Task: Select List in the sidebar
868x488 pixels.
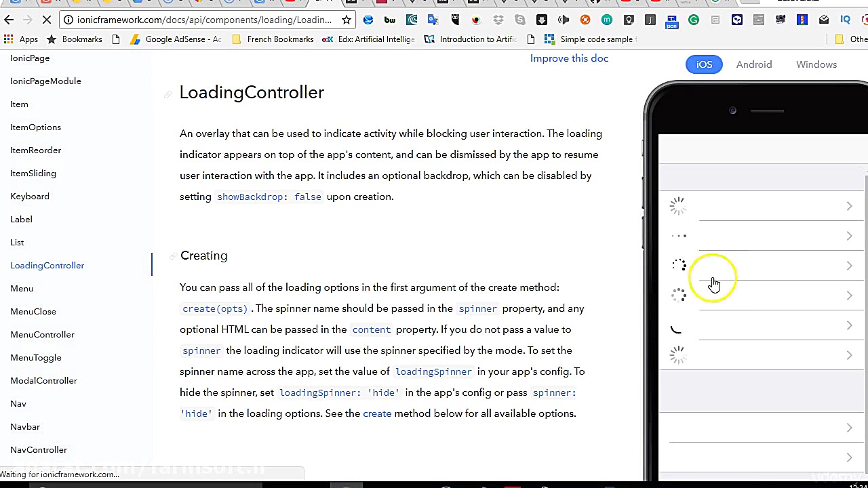Action: (17, 243)
